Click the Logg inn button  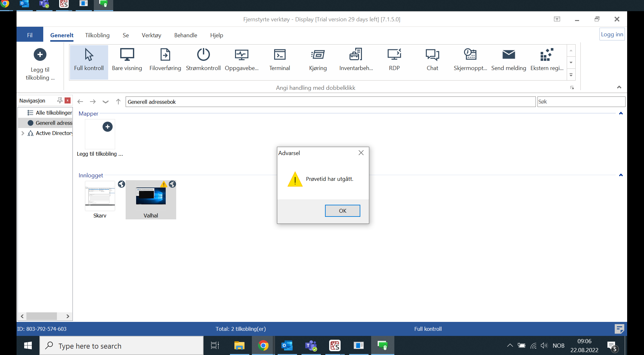(612, 34)
